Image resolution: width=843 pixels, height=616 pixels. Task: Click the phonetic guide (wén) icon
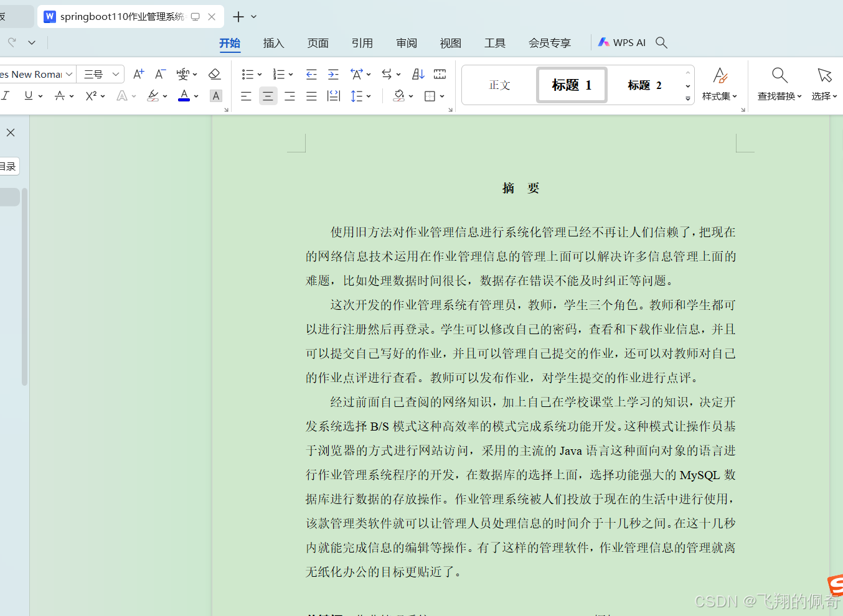(182, 74)
